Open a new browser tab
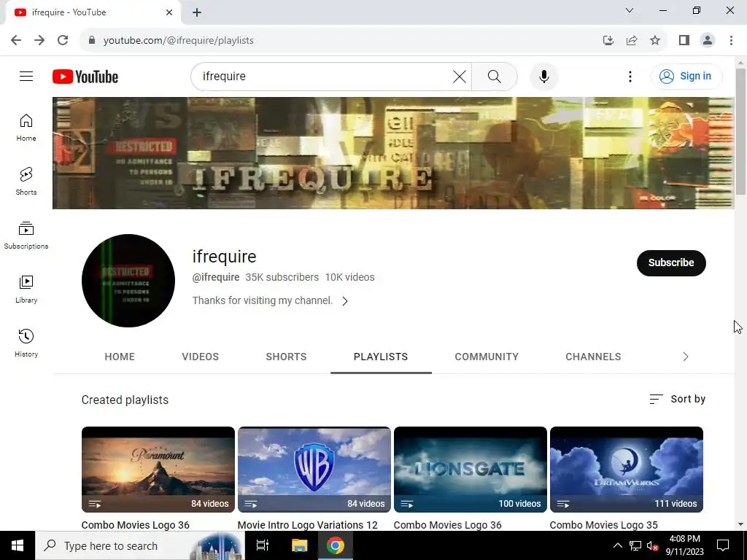Viewport: 747px width, 560px height. [197, 12]
